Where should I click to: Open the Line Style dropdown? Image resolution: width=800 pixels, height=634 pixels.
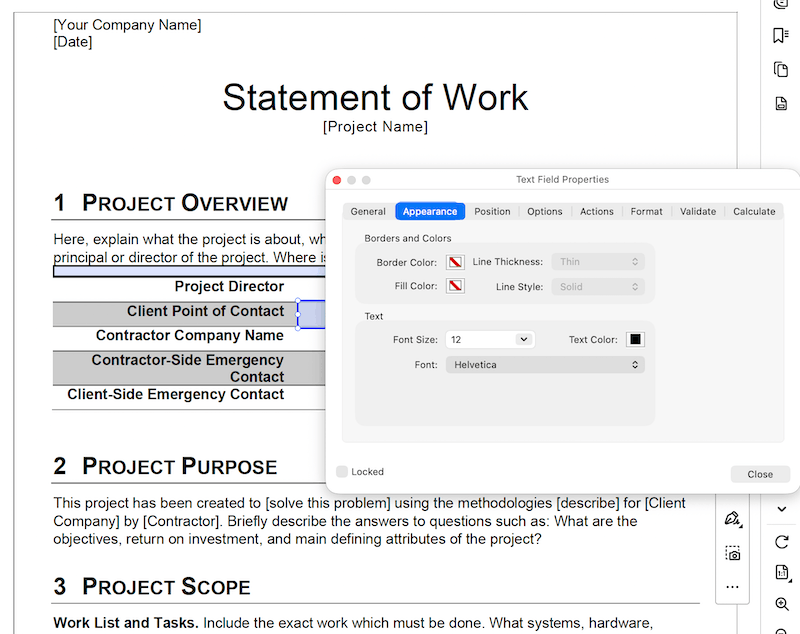pyautogui.click(x=598, y=287)
